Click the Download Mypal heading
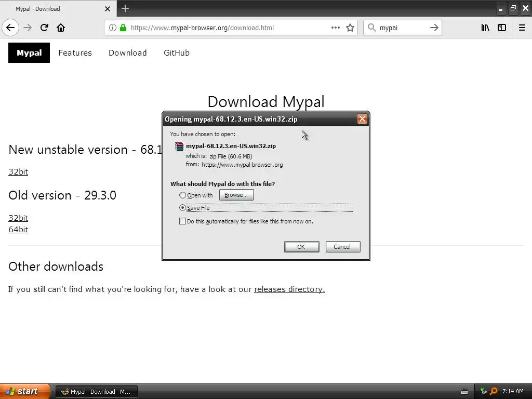The height and width of the screenshot is (399, 532). click(266, 101)
